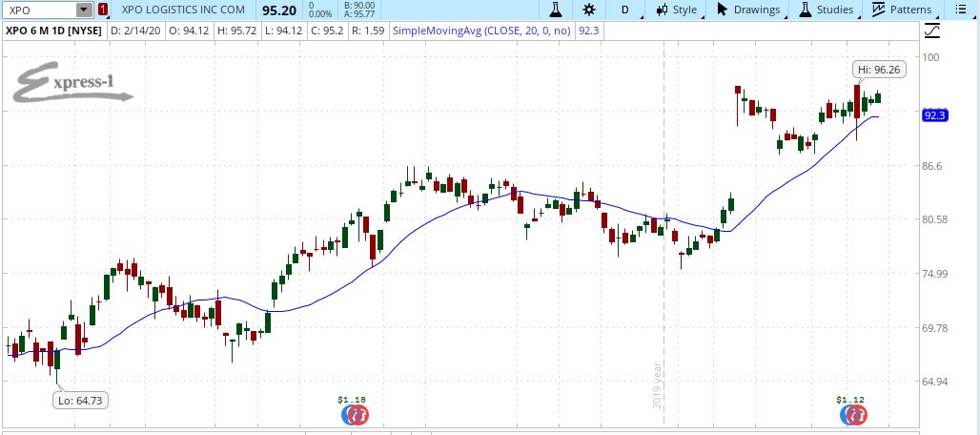This screenshot has height=435, width=980.
Task: Click the 74.99 price axis label
Action: pyautogui.click(x=936, y=274)
